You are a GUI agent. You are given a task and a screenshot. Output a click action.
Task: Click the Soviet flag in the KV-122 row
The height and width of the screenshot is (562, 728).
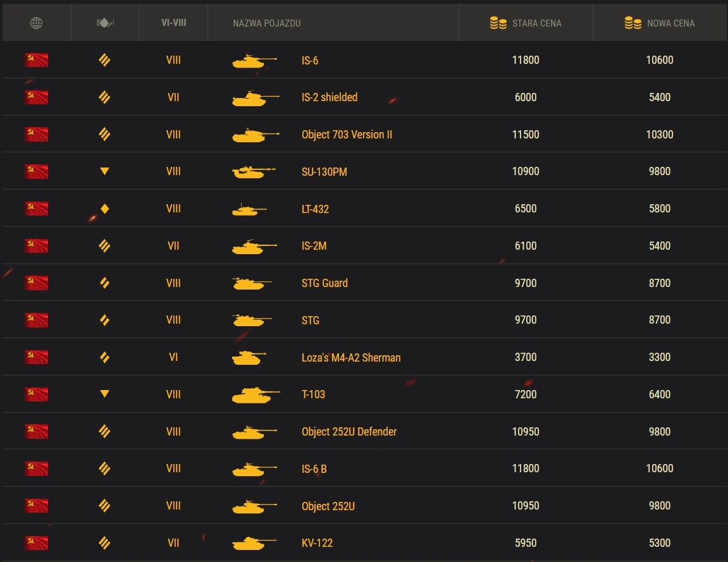(36, 542)
